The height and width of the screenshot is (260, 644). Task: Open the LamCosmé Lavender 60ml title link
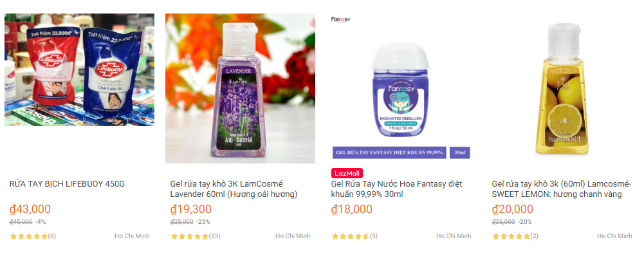tap(234, 189)
